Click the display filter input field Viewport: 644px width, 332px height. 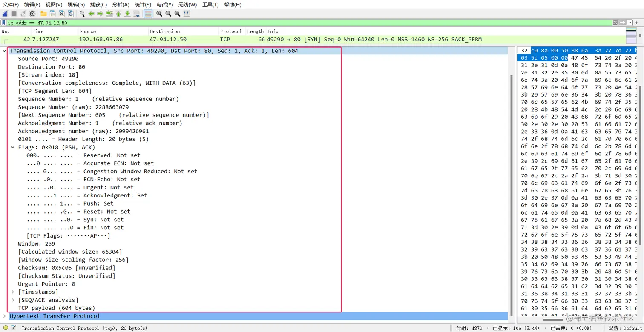click(x=309, y=23)
